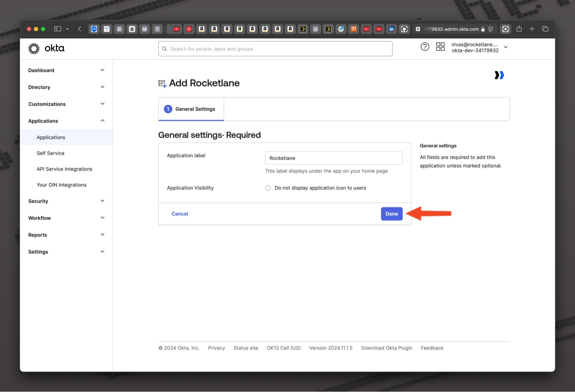Switch to the M letter tab
The width and height of the screenshot is (575, 392).
[145, 29]
